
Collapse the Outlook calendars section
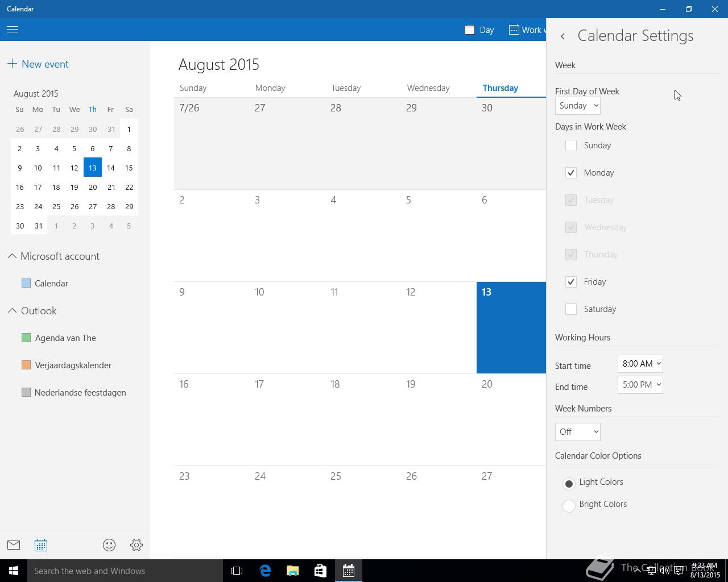pos(12,311)
